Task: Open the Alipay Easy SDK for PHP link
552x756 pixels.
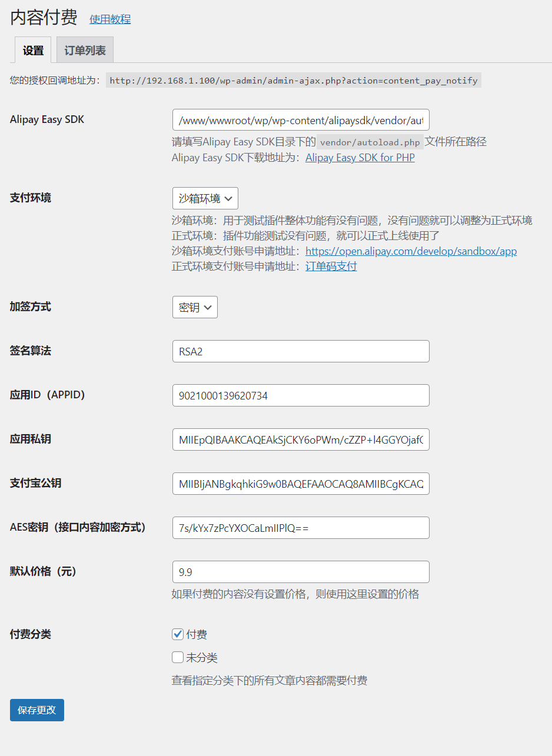Action: tap(360, 158)
